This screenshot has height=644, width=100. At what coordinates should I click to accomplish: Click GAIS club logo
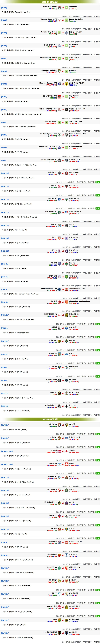pyautogui.click(x=59, y=620)
